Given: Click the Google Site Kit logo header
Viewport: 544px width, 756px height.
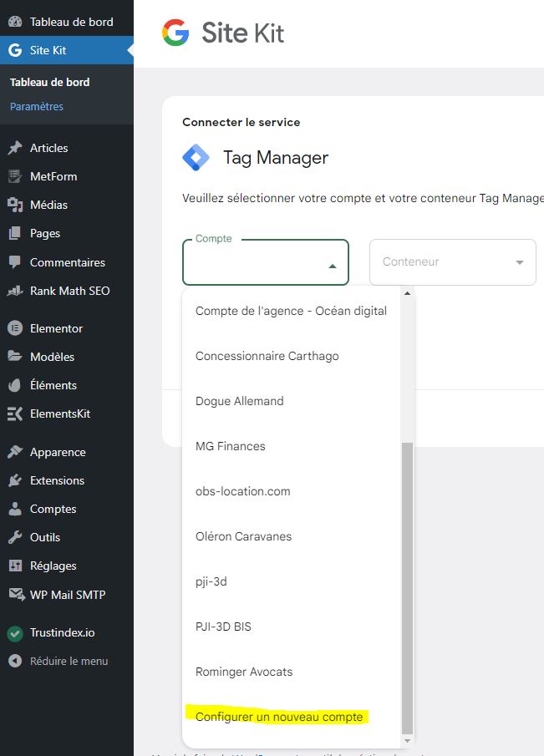Looking at the screenshot, I should coord(223,33).
